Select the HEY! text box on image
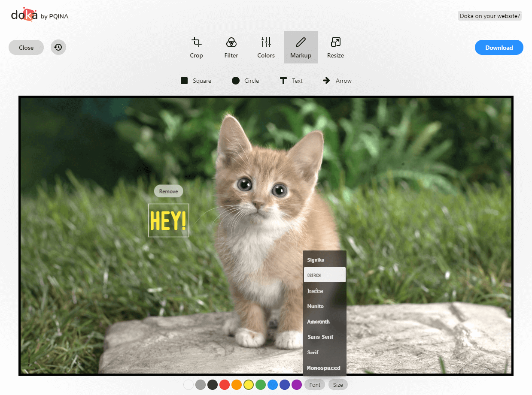532x395 pixels. point(168,220)
